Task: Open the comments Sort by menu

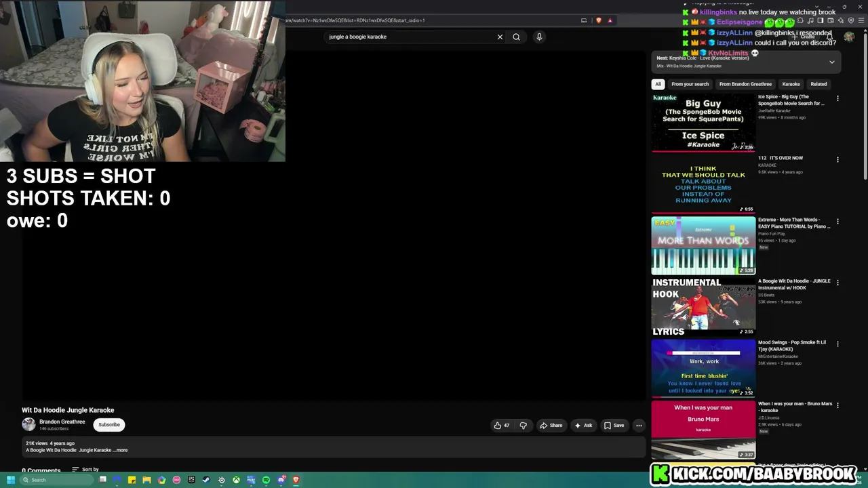Action: point(85,469)
